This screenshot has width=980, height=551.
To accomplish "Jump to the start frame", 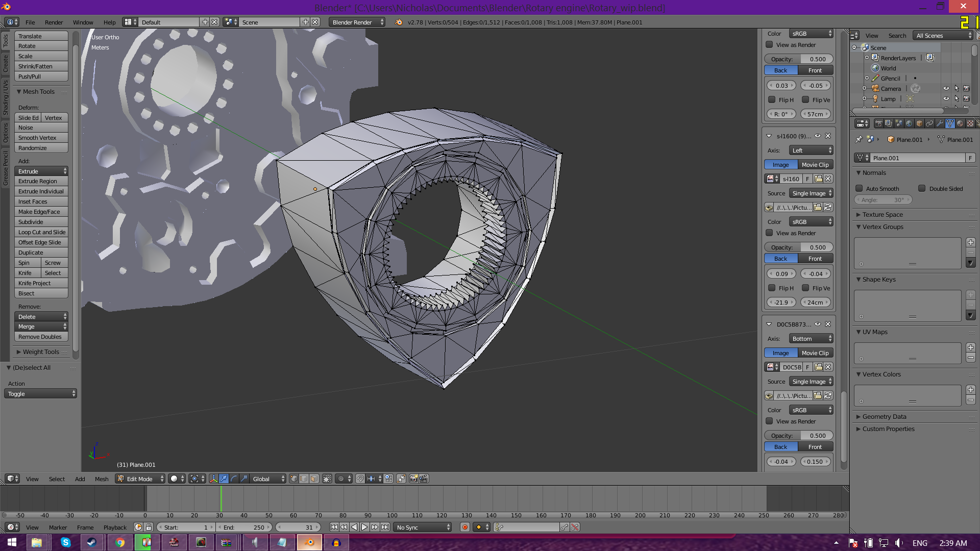I will coord(334,527).
